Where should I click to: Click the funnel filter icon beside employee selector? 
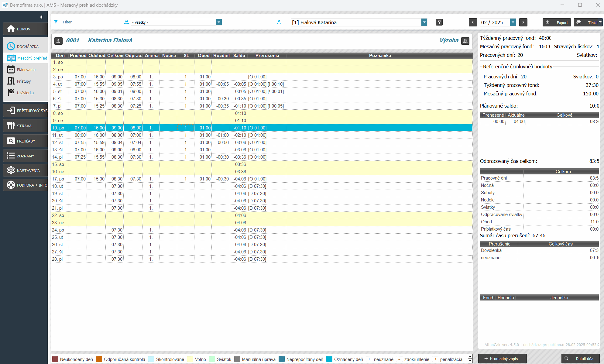click(439, 22)
